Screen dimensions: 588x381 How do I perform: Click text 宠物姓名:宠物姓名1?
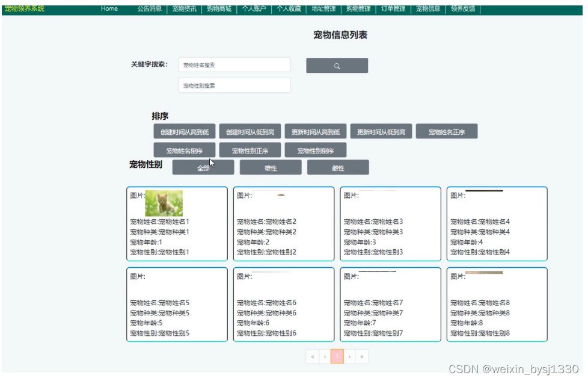[160, 222]
